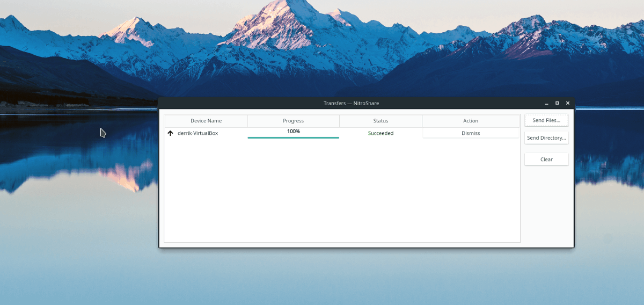This screenshot has height=305, width=644.
Task: Close the Transfers window
Action: (568, 103)
